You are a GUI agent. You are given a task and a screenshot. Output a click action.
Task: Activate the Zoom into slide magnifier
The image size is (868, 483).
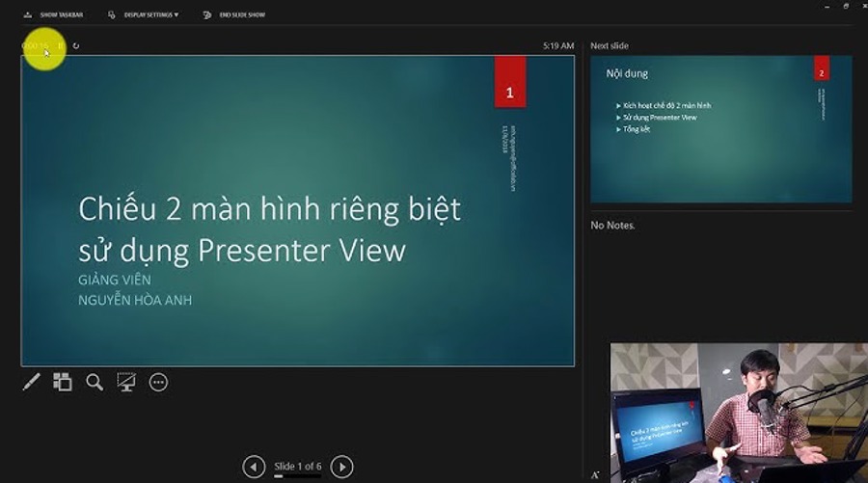tap(95, 382)
